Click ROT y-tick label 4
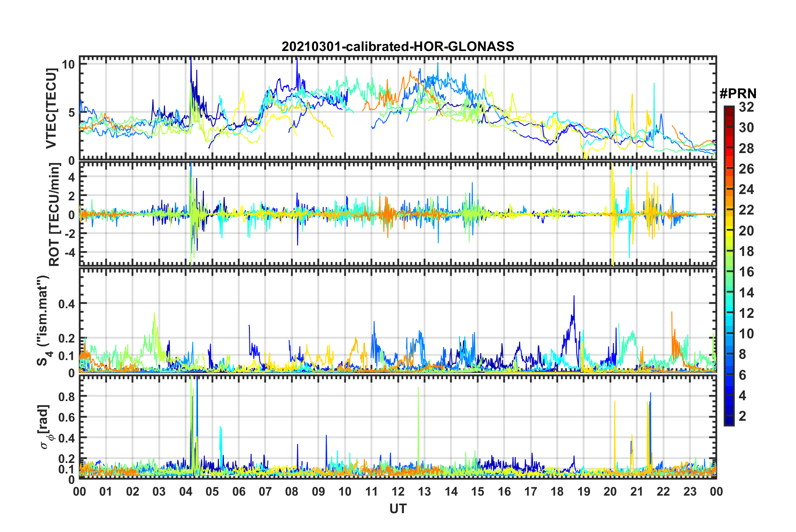 [72, 177]
